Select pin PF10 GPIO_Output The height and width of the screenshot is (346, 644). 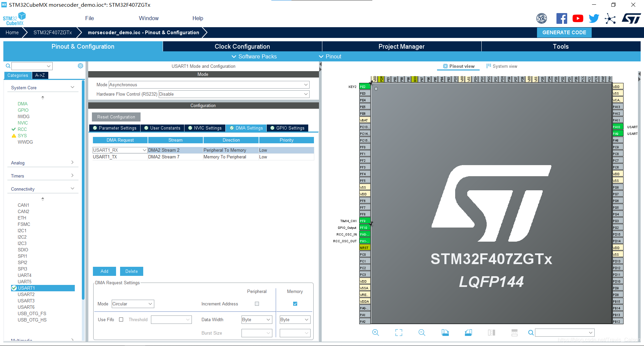point(365,228)
